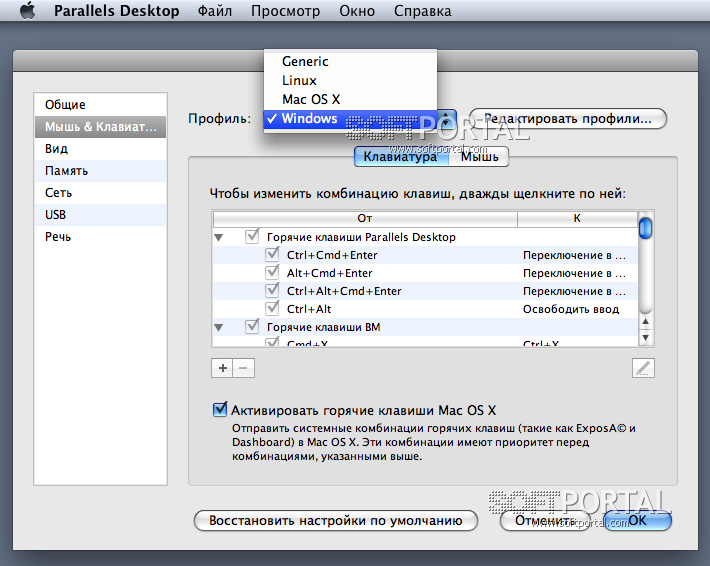The width and height of the screenshot is (710, 566).
Task: Click the Освободить ввод cell
Action: coord(571,309)
